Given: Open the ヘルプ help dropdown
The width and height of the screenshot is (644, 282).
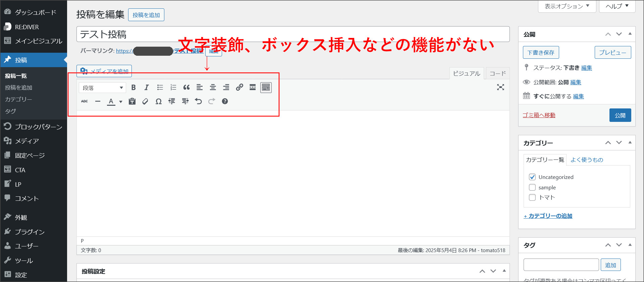Looking at the screenshot, I should click(x=617, y=6).
